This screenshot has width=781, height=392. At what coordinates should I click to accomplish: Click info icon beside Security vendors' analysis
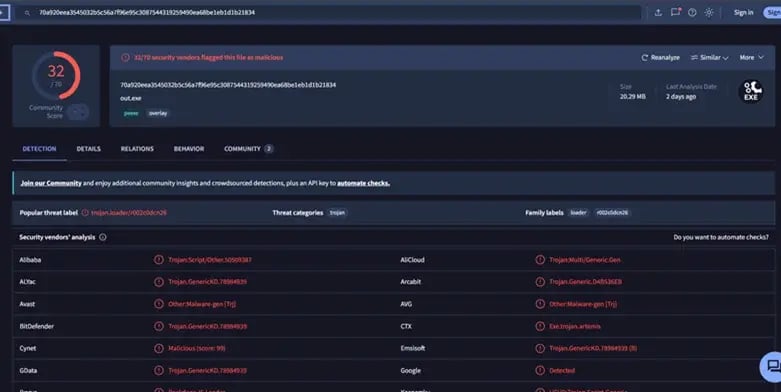(103, 237)
